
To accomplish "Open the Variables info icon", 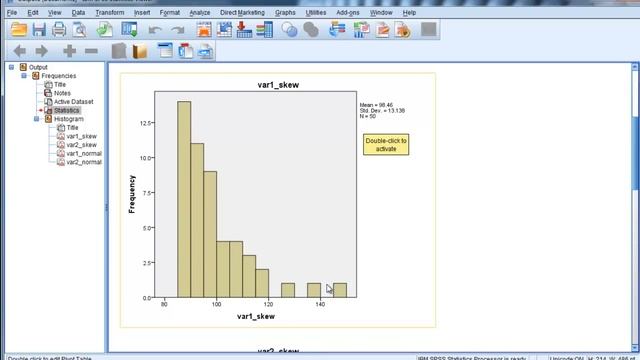I will pos(264,30).
